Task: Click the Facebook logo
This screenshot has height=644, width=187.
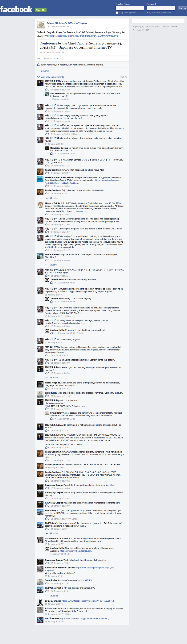Action: click(16, 10)
